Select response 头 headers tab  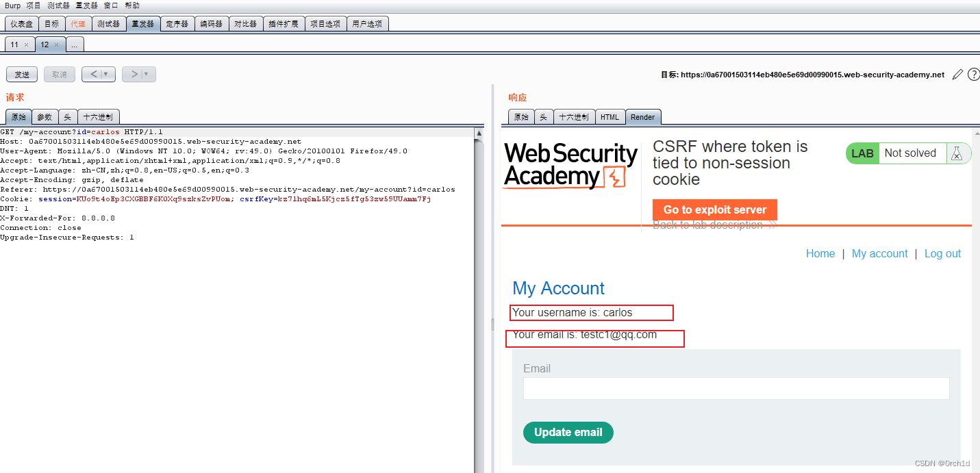tap(543, 117)
